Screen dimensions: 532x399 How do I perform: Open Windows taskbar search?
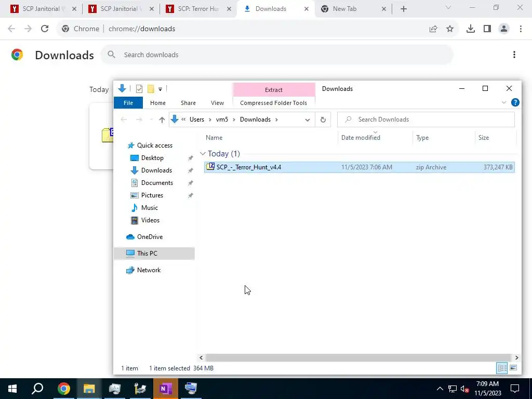click(x=37, y=389)
